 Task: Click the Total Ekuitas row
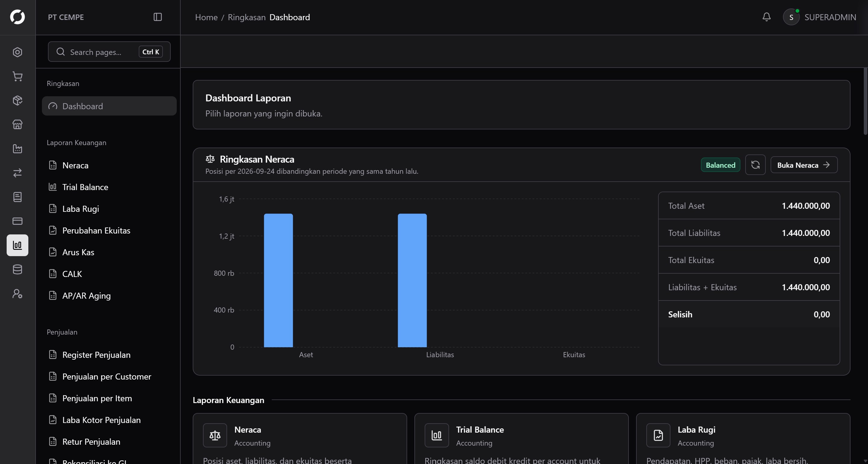point(749,260)
